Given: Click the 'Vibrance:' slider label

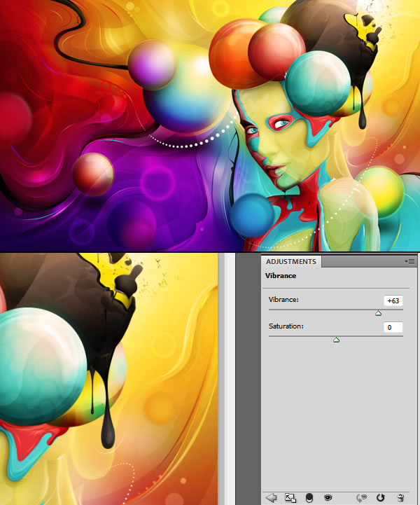Looking at the screenshot, I should tap(283, 300).
